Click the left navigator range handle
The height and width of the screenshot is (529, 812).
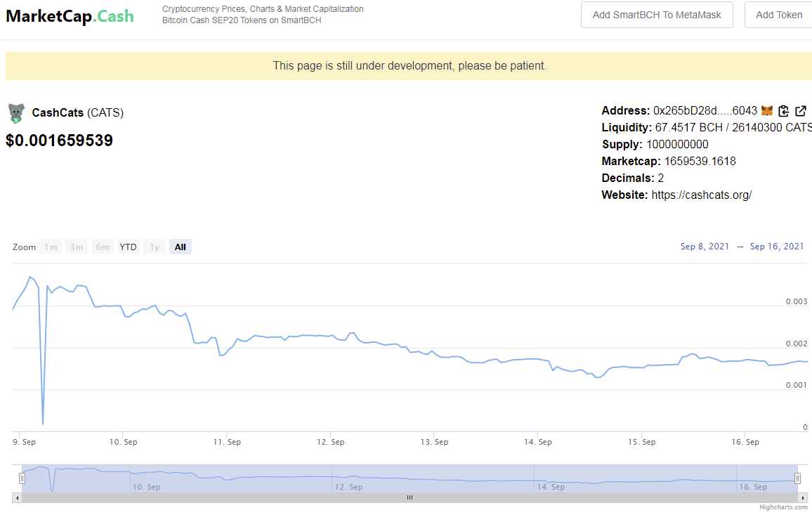[x=22, y=478]
